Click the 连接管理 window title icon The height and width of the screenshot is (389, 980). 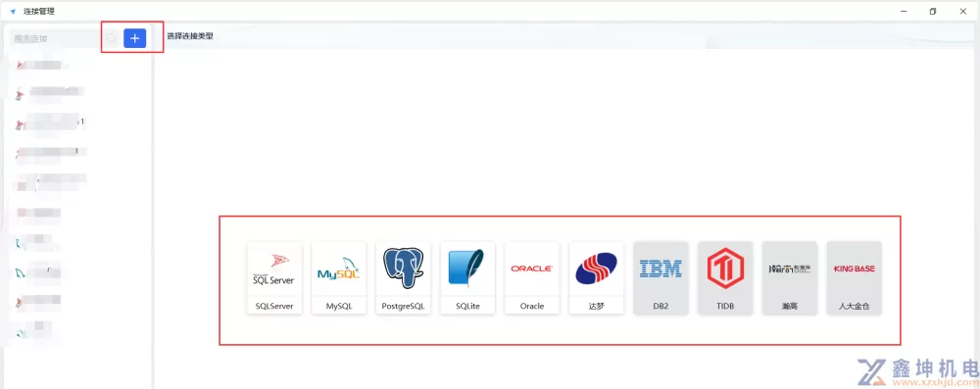13,11
